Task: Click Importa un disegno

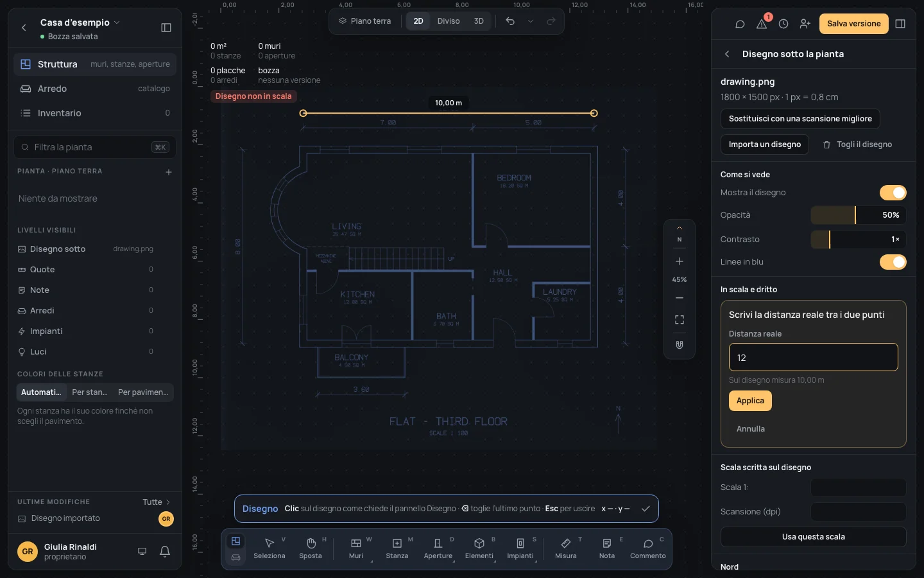Action: click(x=765, y=144)
